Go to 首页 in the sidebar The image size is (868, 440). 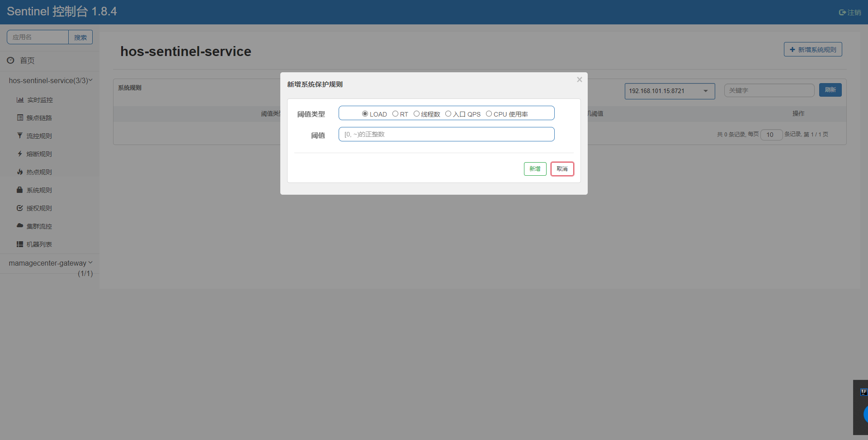click(27, 61)
